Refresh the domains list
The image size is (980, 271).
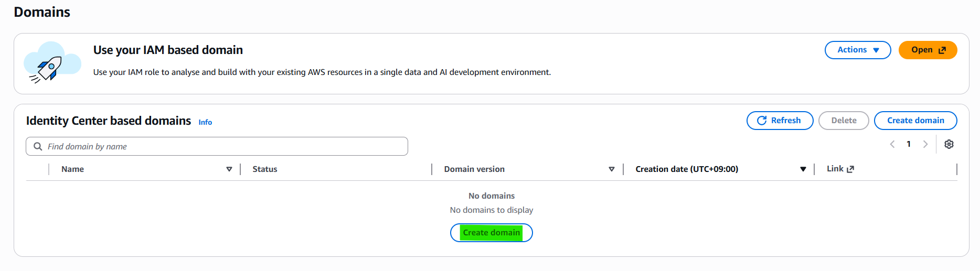[x=780, y=121]
